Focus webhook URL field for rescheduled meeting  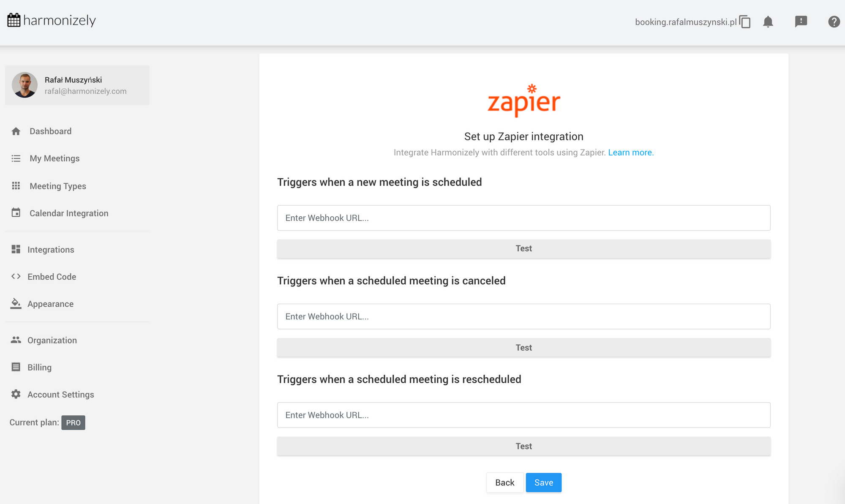click(524, 415)
